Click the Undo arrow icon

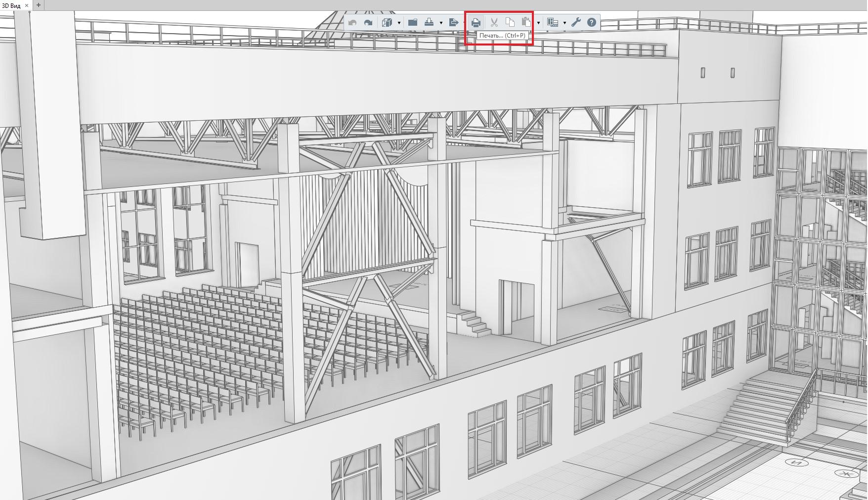click(x=352, y=22)
